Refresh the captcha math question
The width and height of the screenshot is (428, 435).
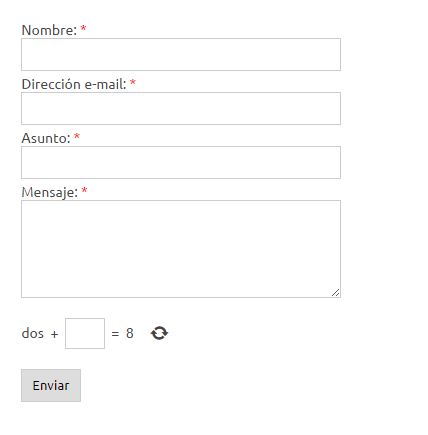[159, 333]
